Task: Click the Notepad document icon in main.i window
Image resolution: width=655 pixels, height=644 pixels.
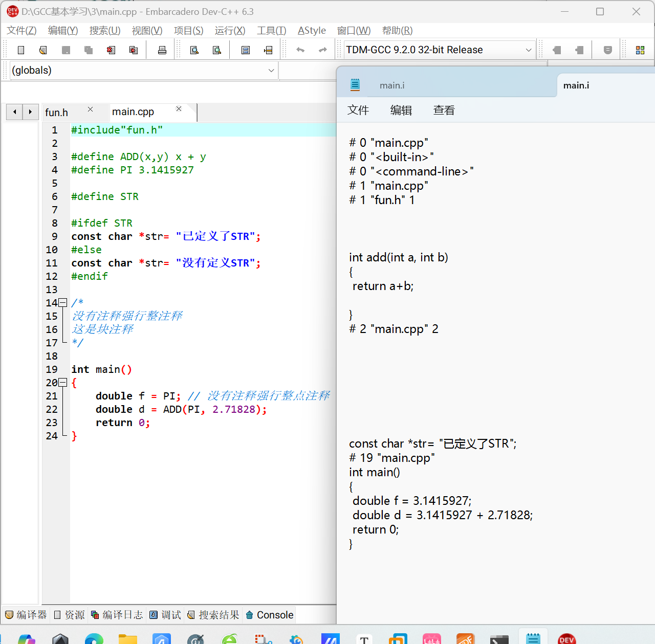Action: (x=355, y=85)
